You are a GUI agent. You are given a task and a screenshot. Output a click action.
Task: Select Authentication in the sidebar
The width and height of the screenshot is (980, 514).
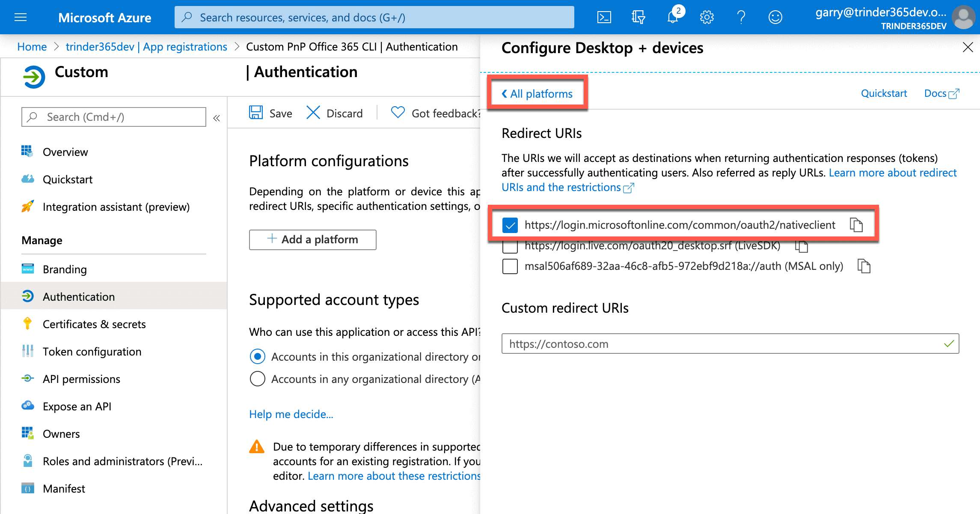click(x=114, y=296)
